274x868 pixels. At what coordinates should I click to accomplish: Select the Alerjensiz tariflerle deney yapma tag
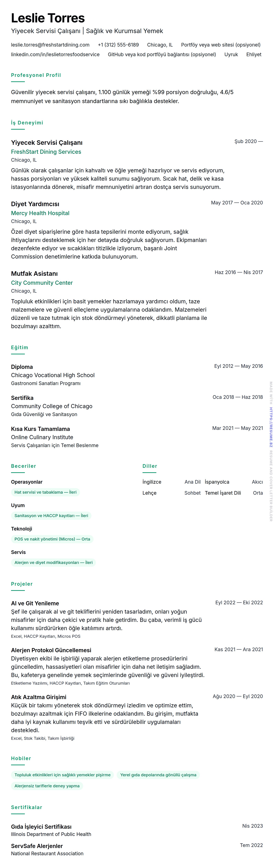point(47,786)
